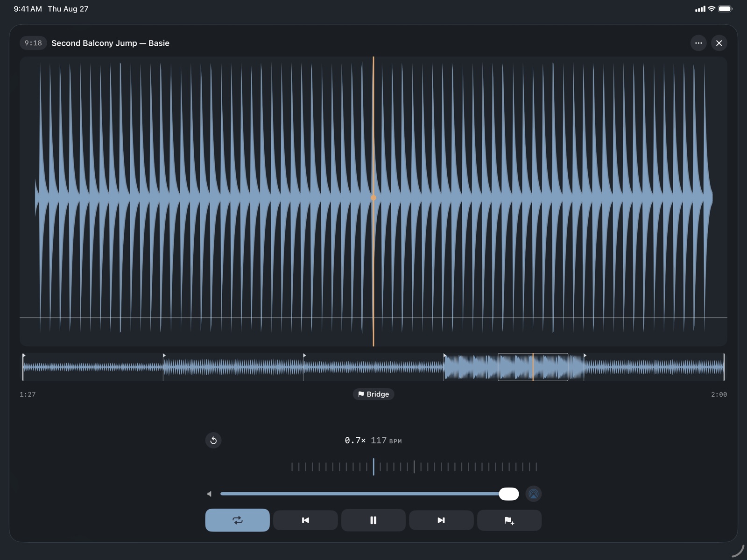Click the volume speaker icon

(x=210, y=494)
